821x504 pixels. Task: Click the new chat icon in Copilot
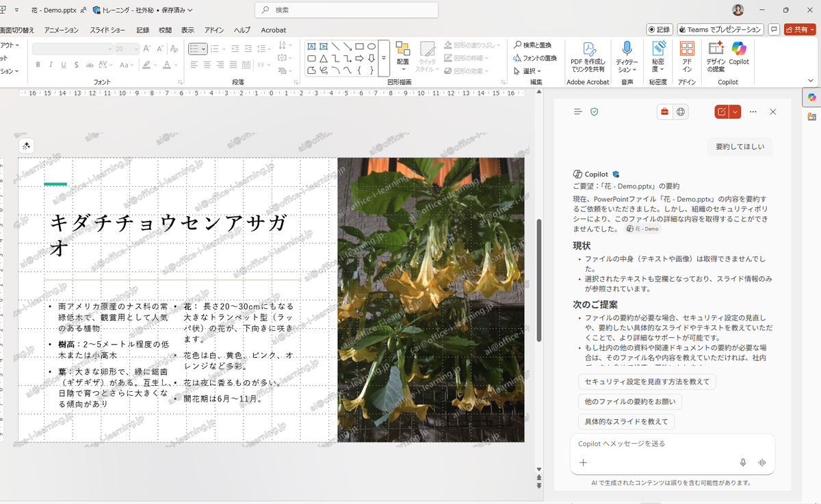coord(721,111)
